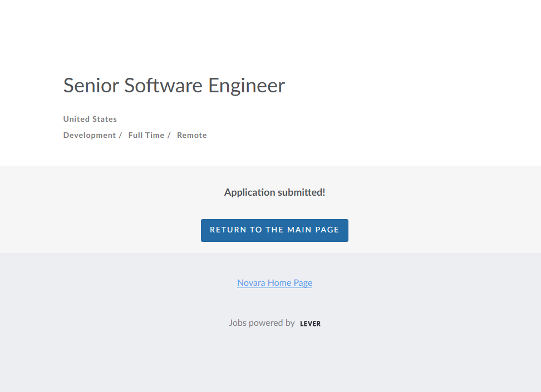Viewport: 541px width, 392px height.
Task: Click the RETURN TO THE MAIN PAGE button
Action: [x=274, y=230]
